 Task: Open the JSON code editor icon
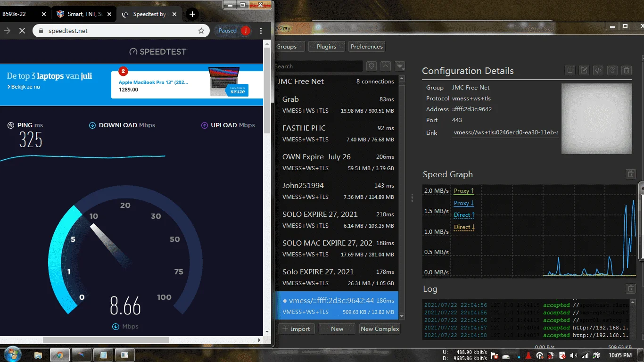point(598,71)
